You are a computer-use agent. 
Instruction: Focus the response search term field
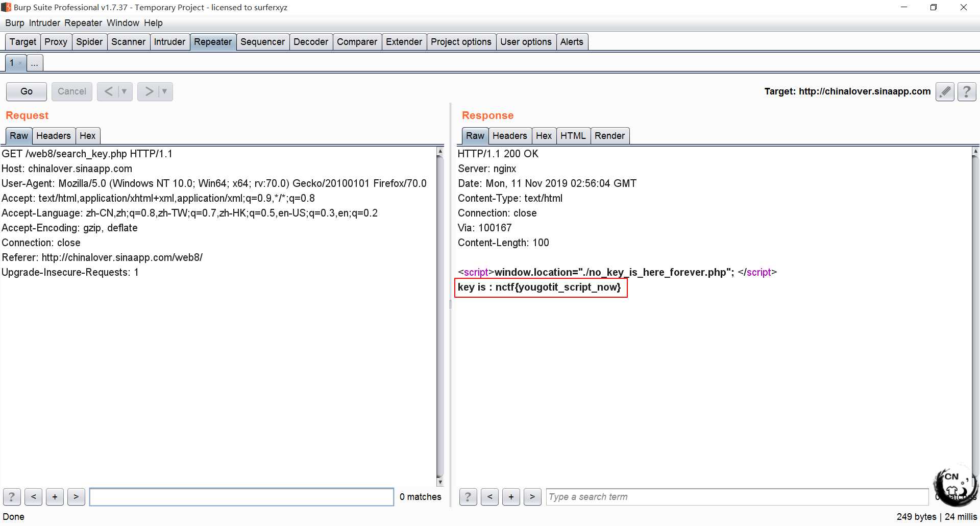coord(737,497)
